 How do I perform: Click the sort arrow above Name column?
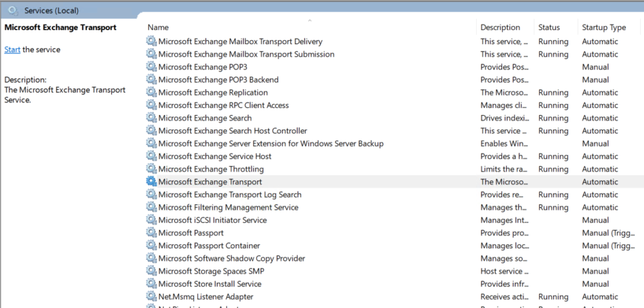[x=309, y=20]
